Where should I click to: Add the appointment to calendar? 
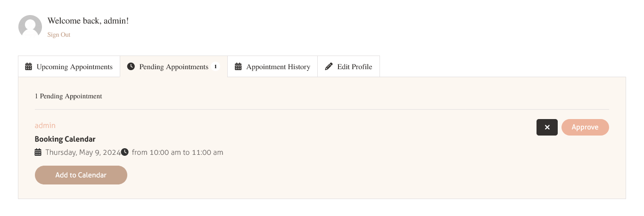(x=81, y=175)
